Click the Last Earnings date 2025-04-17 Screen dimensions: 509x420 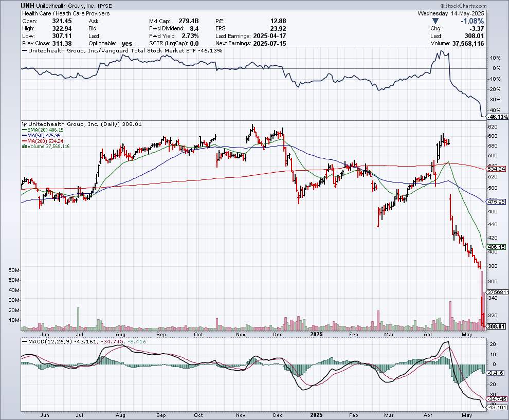270,35
